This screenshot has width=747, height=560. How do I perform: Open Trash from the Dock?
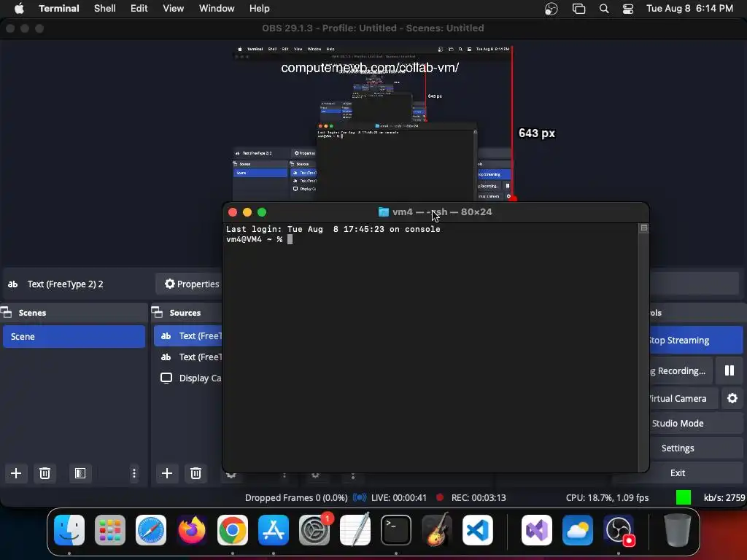pos(678,530)
